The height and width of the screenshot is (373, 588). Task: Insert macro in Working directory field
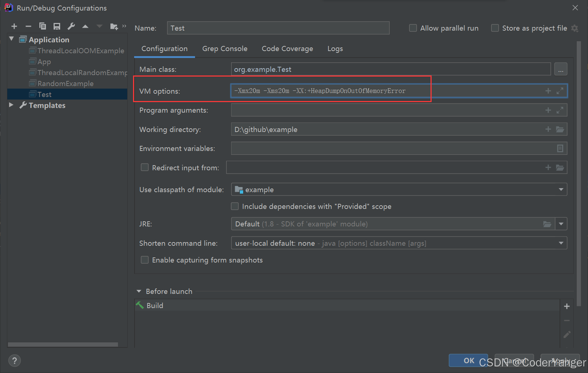click(548, 129)
